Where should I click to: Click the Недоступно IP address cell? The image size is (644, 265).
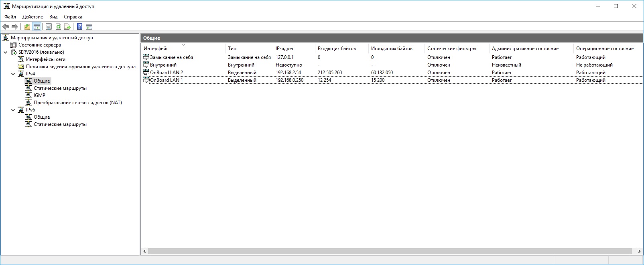(289, 65)
